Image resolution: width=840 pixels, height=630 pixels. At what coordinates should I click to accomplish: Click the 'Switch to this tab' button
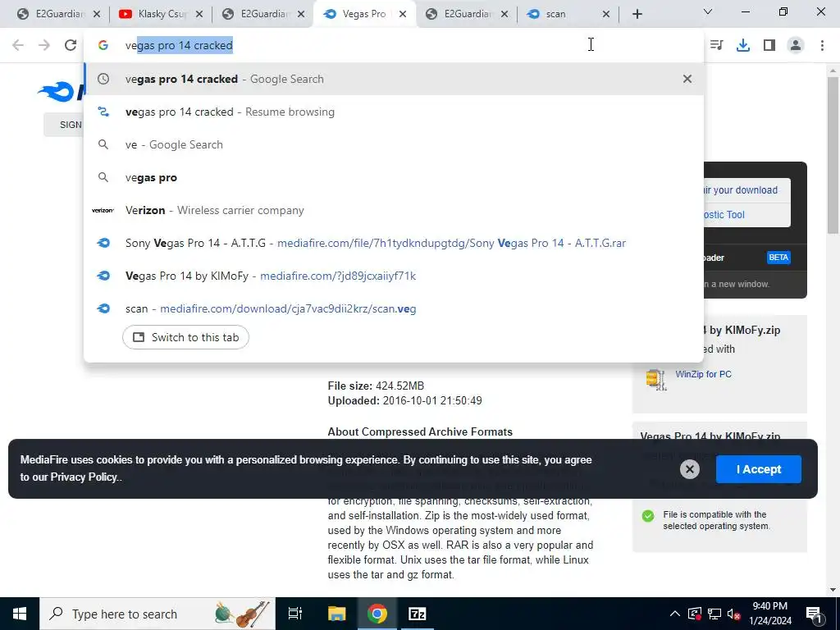(x=185, y=337)
